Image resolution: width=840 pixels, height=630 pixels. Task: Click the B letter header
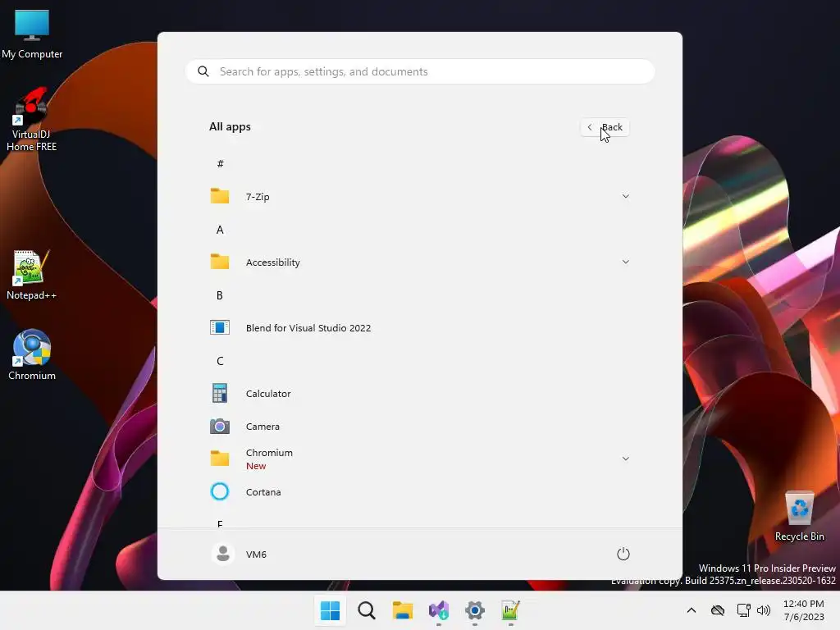coord(220,295)
